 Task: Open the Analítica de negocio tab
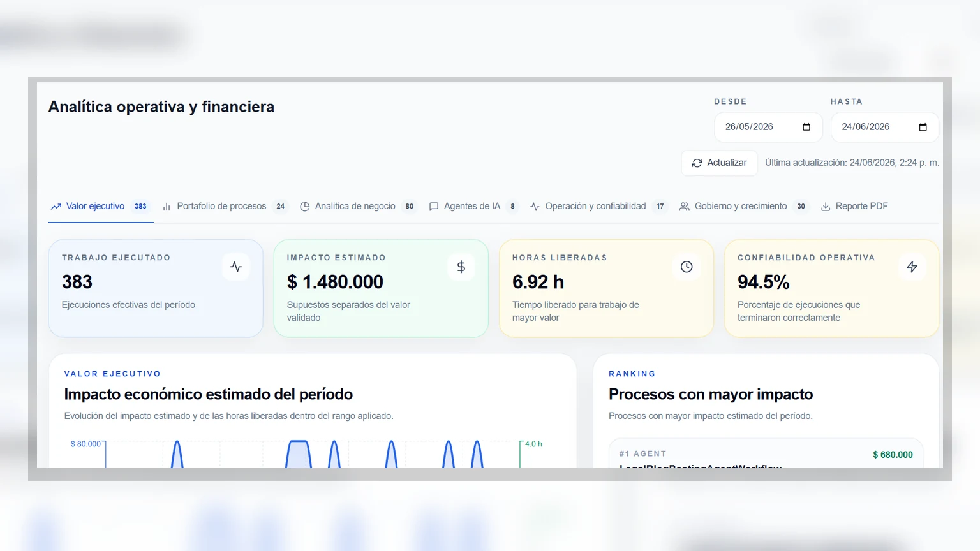(x=358, y=206)
